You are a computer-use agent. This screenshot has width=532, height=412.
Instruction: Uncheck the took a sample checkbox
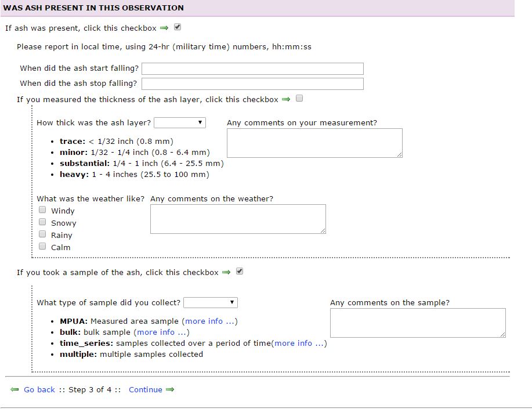[x=240, y=272]
